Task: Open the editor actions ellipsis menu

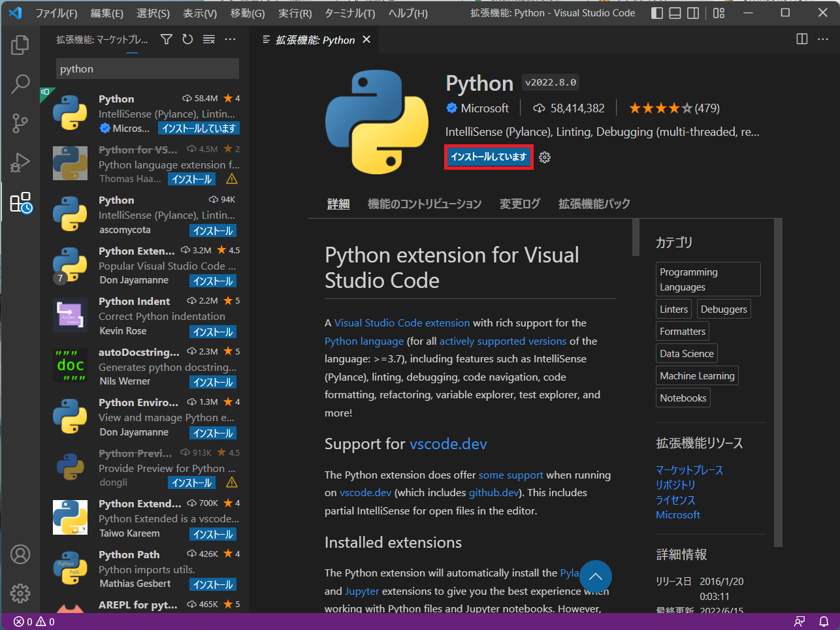Action: (x=822, y=39)
